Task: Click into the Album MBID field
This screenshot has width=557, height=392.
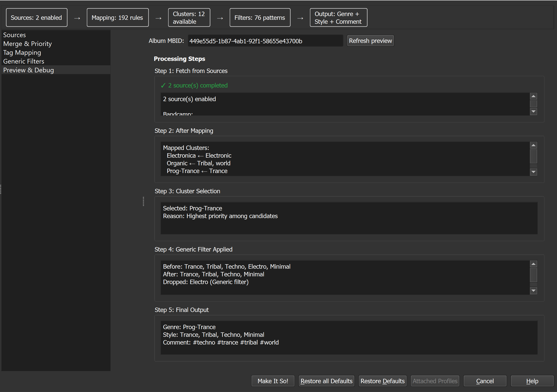Action: (x=265, y=41)
